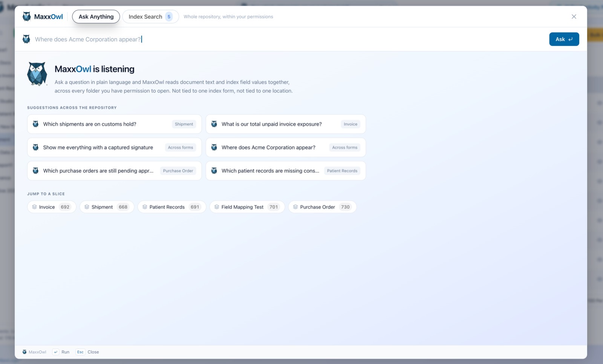
Task: Click the 'Suggestions across the repository' label
Action: click(x=72, y=108)
